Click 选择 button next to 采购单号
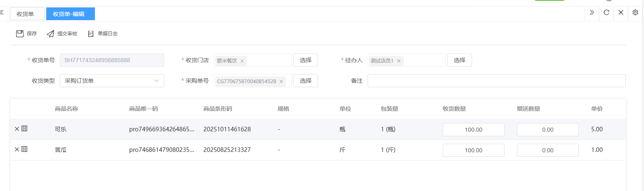644x191 pixels. [305, 81]
